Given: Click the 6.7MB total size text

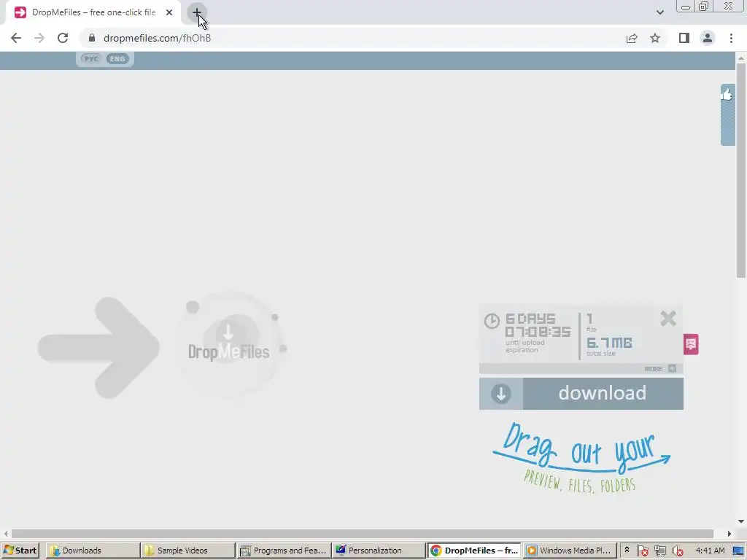Looking at the screenshot, I should pos(609,343).
